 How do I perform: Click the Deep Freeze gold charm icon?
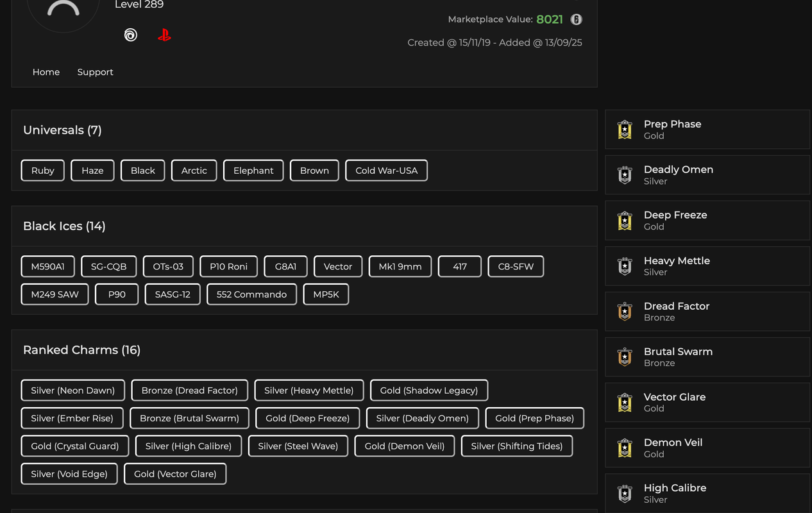625,221
